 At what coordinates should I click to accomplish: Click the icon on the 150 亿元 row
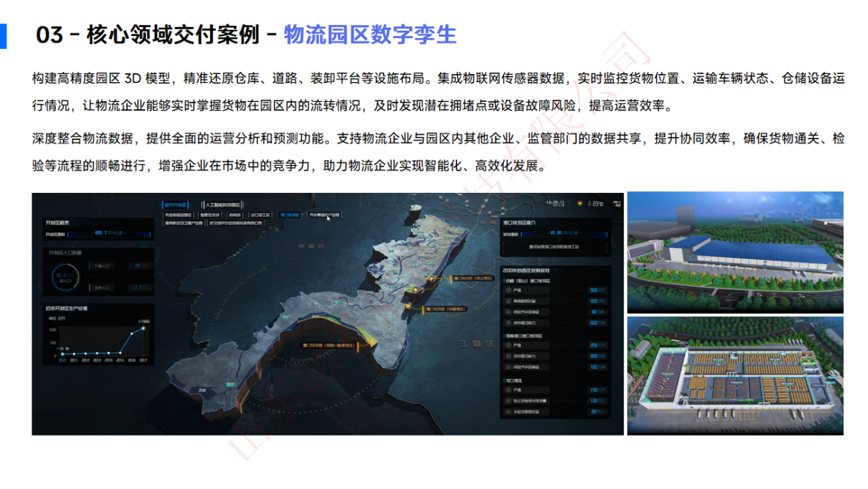(x=509, y=390)
